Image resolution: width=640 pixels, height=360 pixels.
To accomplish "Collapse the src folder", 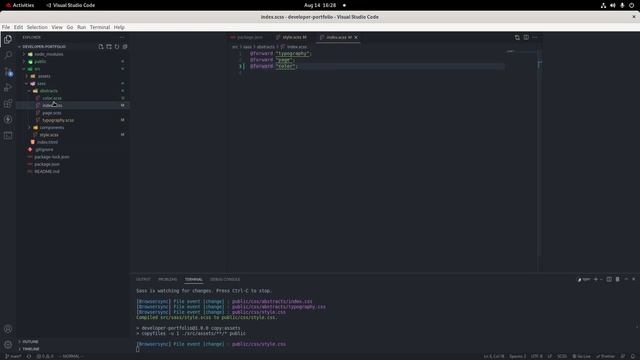I will [x=37, y=69].
